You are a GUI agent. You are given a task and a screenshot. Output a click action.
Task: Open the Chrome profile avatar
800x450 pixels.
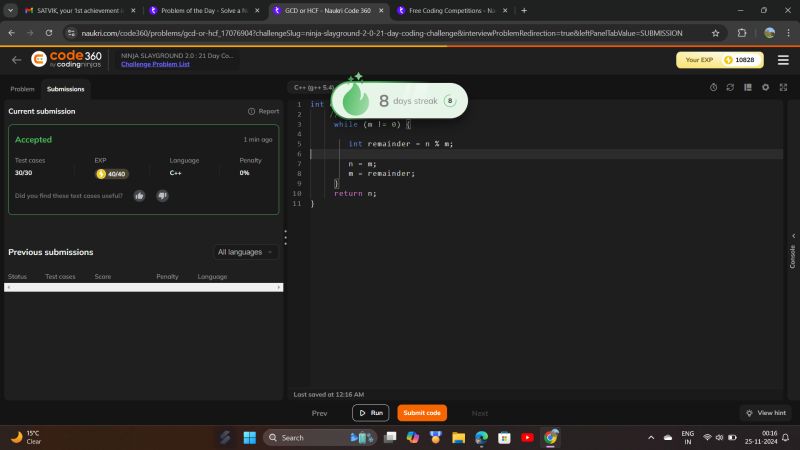[x=769, y=33]
